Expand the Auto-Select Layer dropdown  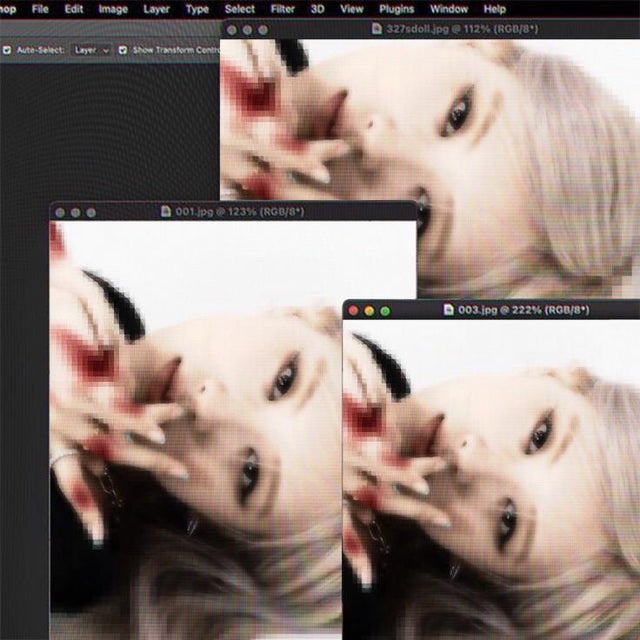coord(92,49)
